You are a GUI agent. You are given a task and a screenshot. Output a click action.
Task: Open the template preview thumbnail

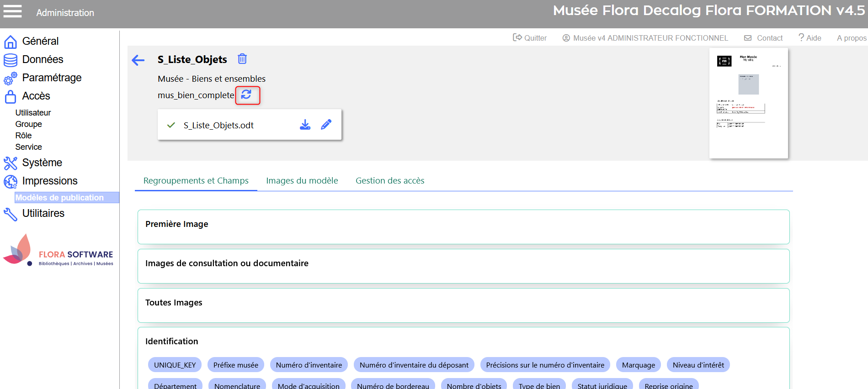[x=748, y=103]
